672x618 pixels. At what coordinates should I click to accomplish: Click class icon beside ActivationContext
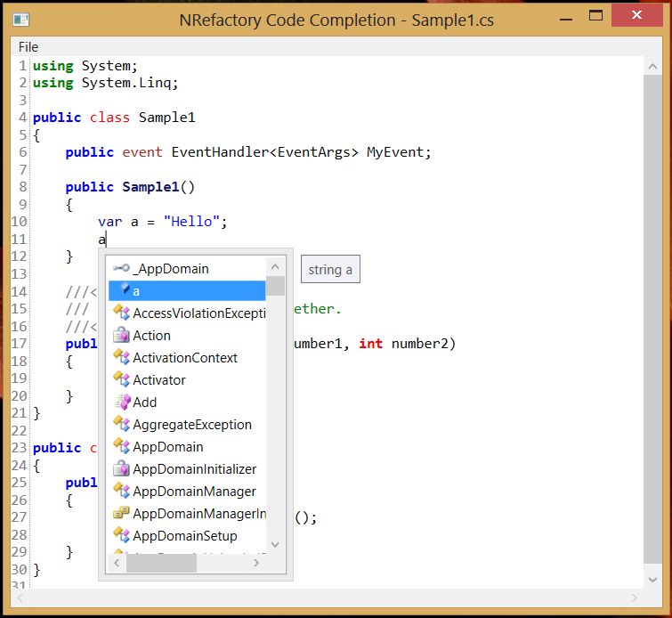(121, 357)
